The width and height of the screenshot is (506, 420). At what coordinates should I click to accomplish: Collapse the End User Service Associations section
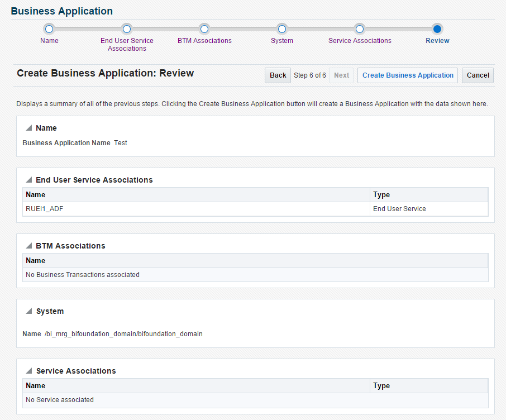[29, 180]
